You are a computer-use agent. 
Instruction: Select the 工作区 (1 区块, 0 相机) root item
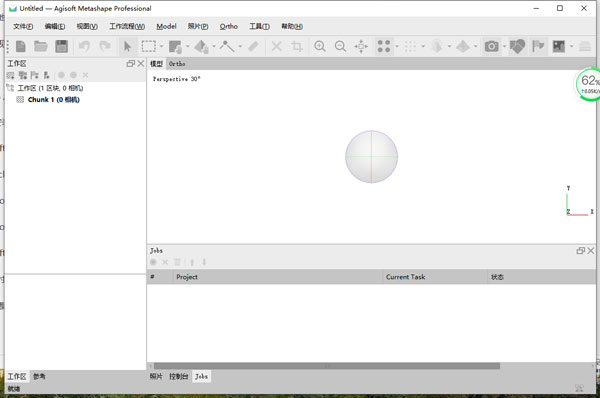(50, 88)
